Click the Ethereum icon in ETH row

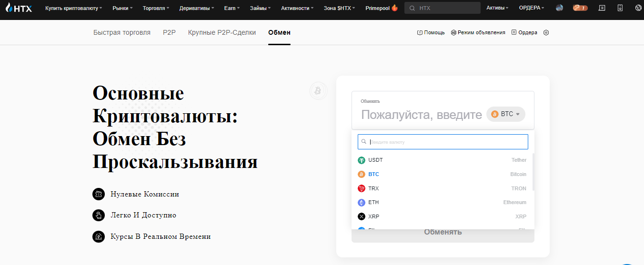coord(362,203)
